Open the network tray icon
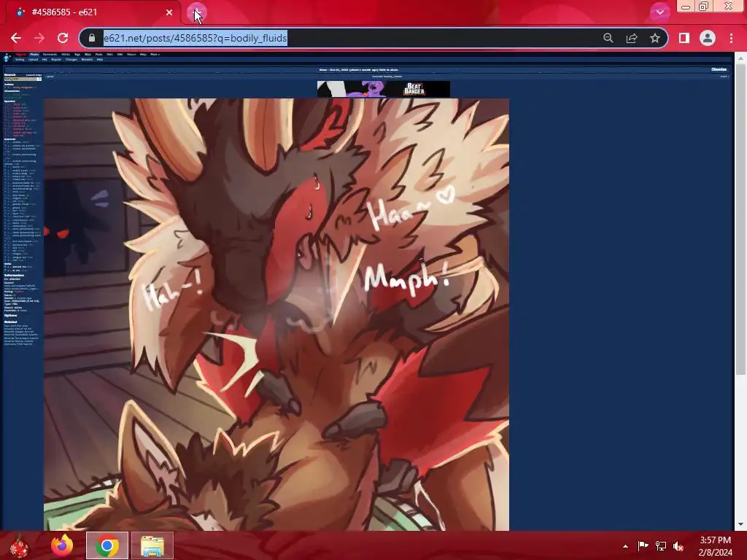 point(661,546)
